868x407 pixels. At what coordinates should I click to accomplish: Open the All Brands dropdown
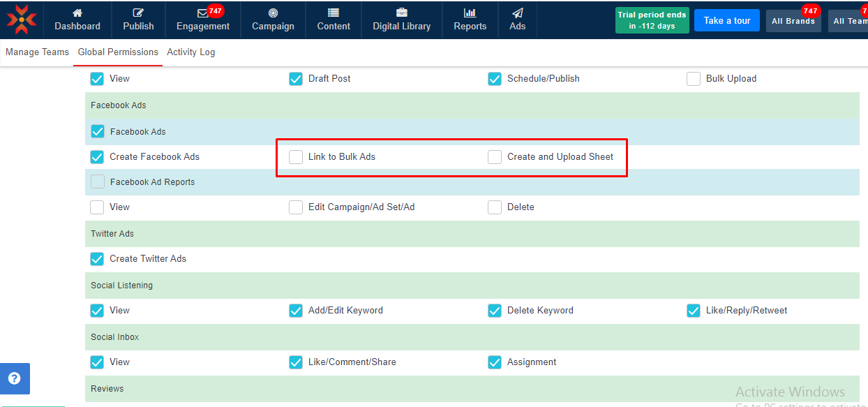[x=793, y=21]
